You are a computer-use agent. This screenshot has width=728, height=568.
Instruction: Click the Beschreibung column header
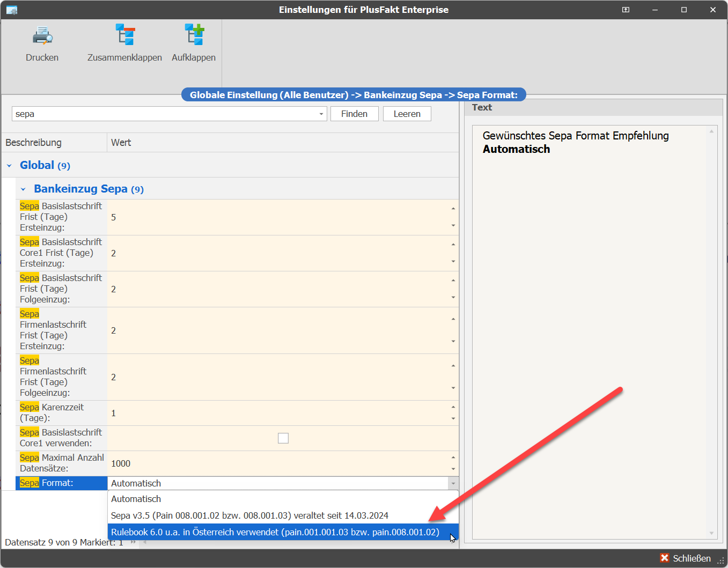[54, 143]
